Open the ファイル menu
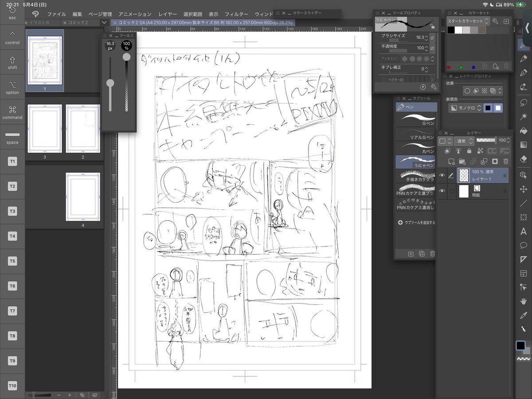This screenshot has height=399, width=532. pos(56,14)
